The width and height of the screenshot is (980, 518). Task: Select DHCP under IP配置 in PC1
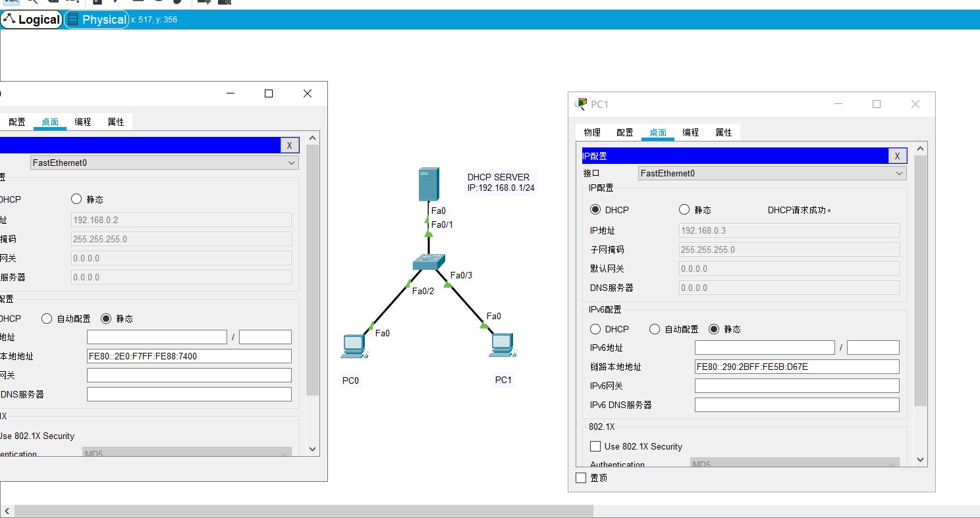(x=595, y=210)
